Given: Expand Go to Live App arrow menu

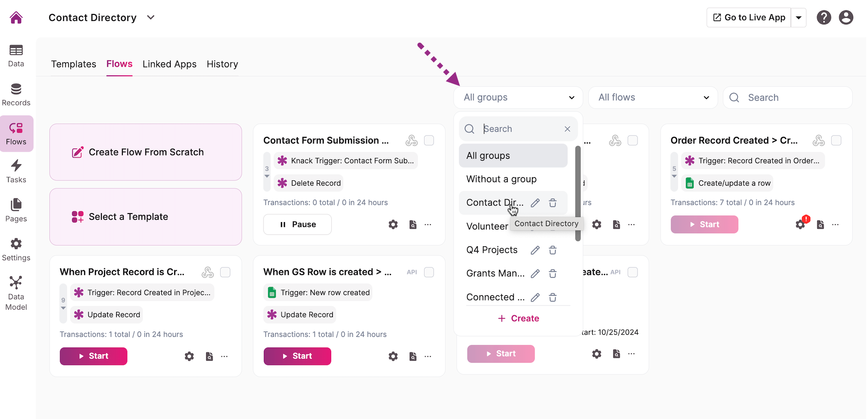Looking at the screenshot, I should pyautogui.click(x=799, y=17).
